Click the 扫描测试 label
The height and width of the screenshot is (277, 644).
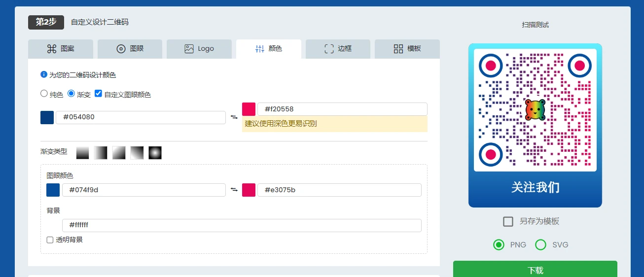[x=536, y=25]
